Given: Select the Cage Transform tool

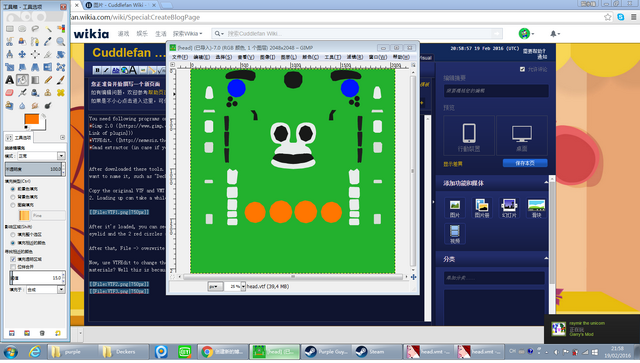Looking at the screenshot, I should click(x=61, y=67).
